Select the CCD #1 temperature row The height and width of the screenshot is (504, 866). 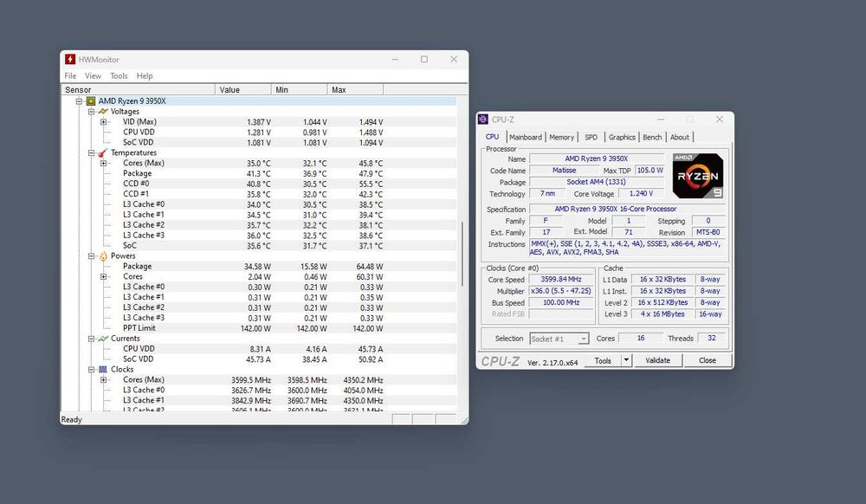258,194
